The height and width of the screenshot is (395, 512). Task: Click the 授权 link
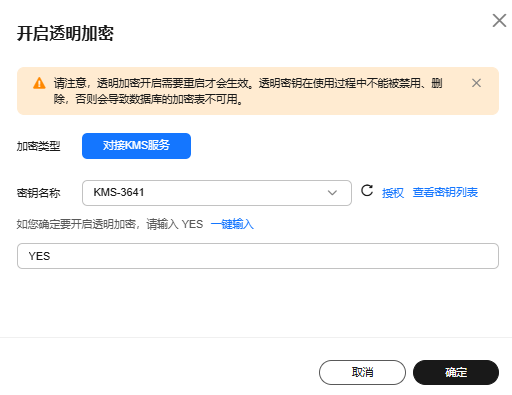393,193
